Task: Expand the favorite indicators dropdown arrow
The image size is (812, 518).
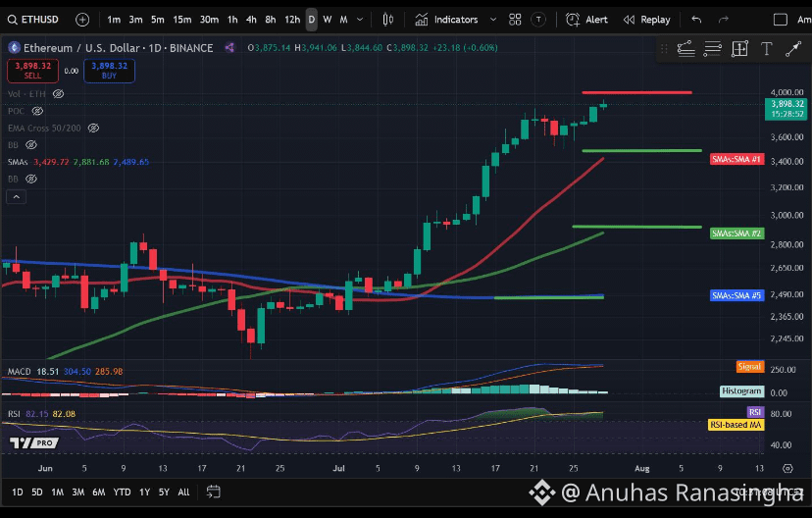Action: pyautogui.click(x=493, y=20)
